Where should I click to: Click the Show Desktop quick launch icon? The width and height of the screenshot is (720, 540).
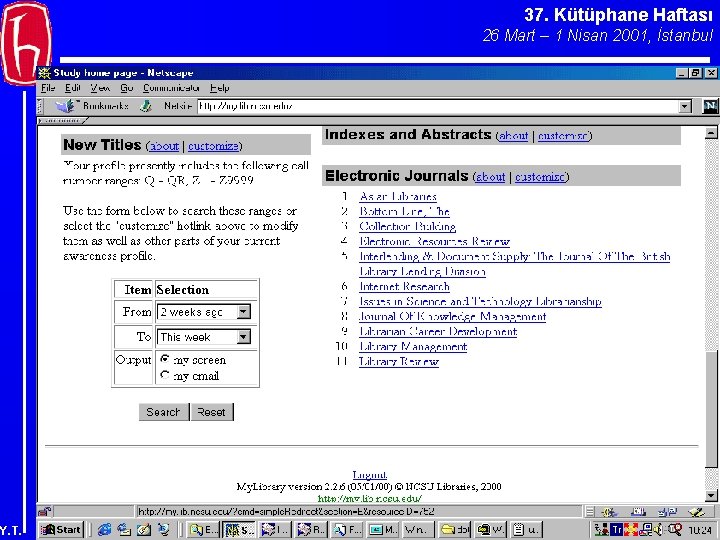[x=163, y=529]
